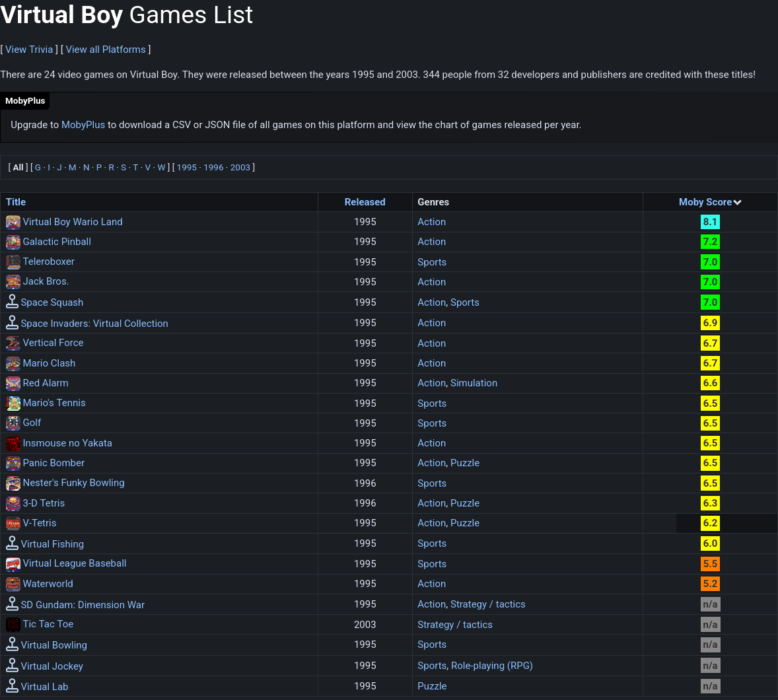Click the Virtual League Baseball cover icon
Viewport: 778px width, 700px height.
click(x=13, y=563)
